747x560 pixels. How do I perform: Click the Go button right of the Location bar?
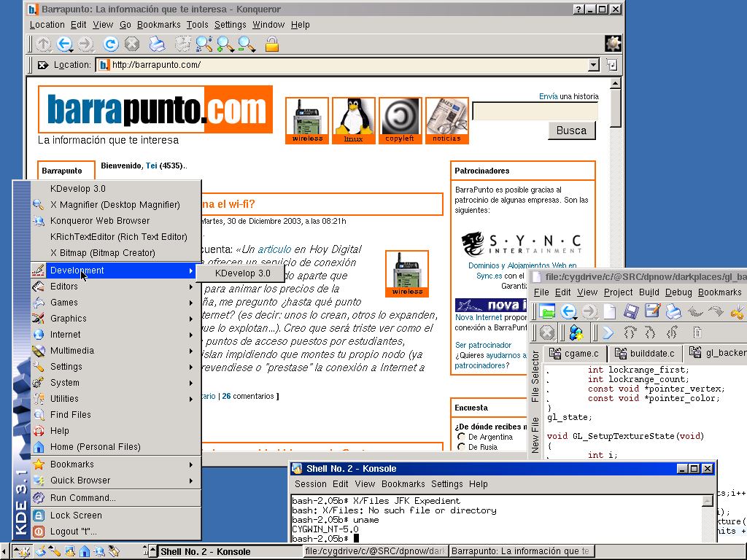pos(612,64)
